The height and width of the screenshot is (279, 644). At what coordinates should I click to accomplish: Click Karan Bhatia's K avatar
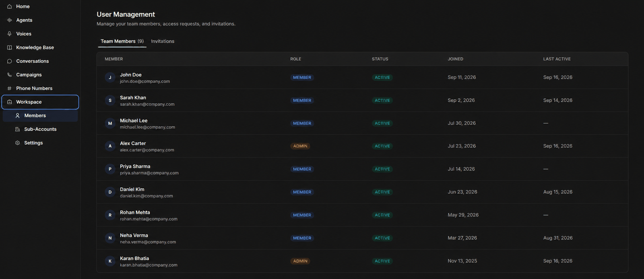point(110,261)
